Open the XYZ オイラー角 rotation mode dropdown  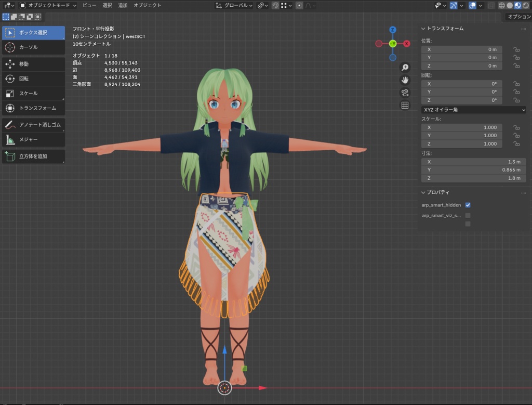pyautogui.click(x=473, y=110)
